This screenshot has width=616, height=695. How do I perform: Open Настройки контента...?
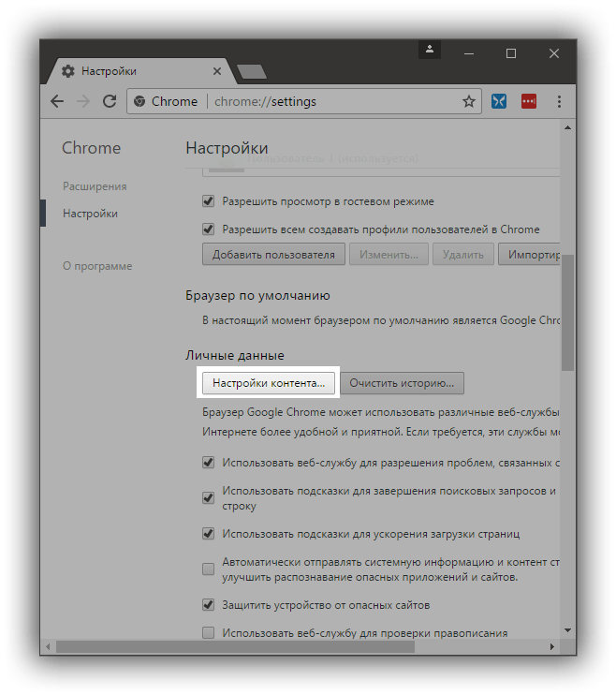click(x=268, y=383)
